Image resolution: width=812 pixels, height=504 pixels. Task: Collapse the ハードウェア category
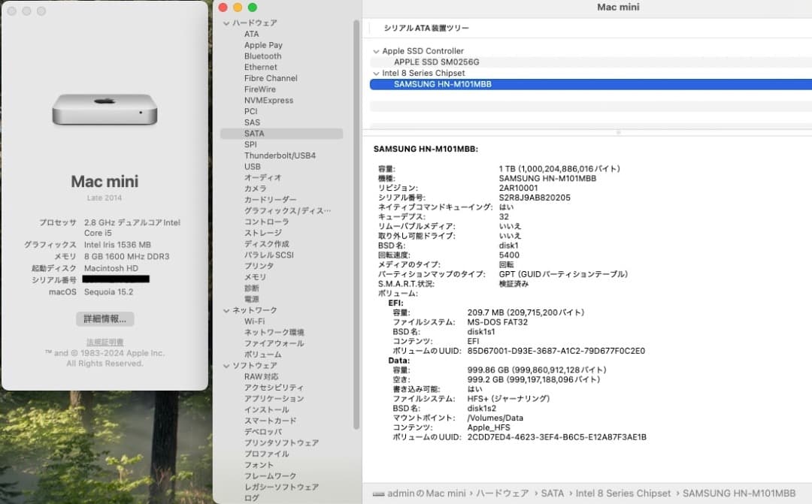226,23
